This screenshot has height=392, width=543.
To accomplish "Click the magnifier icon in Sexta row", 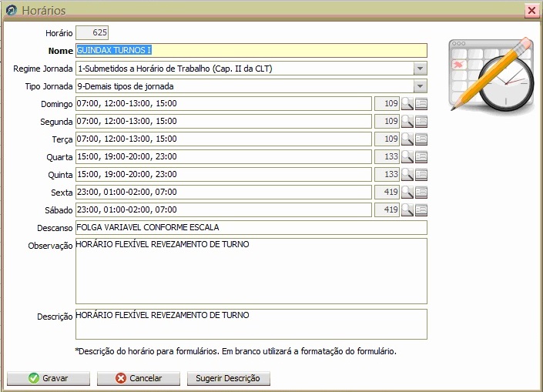I will click(x=407, y=192).
